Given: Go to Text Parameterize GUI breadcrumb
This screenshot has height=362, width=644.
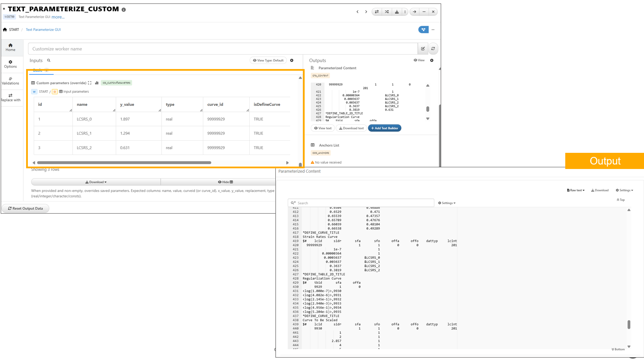Looking at the screenshot, I should tap(43, 30).
